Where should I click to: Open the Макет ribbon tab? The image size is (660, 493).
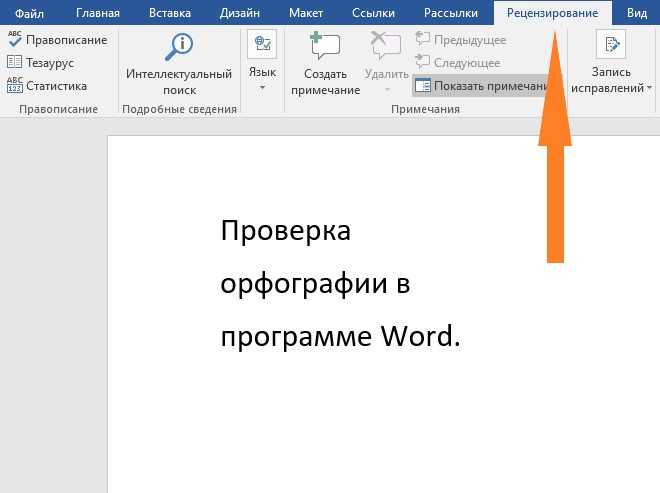coord(306,13)
